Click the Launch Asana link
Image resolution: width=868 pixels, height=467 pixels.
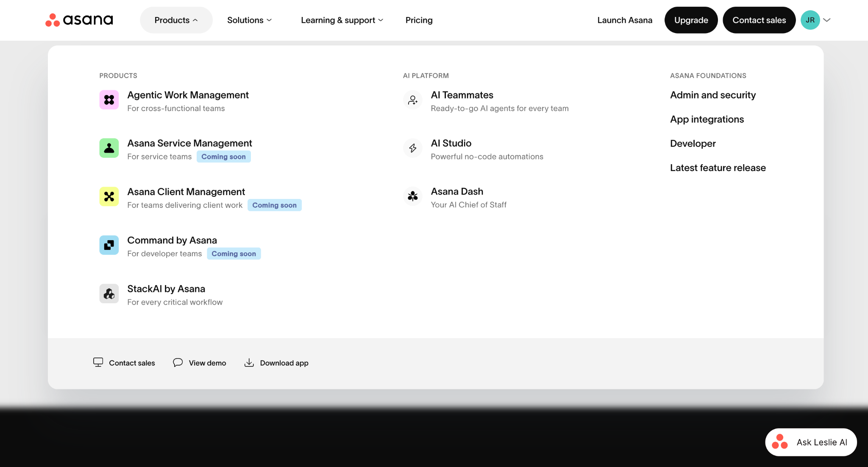point(625,20)
